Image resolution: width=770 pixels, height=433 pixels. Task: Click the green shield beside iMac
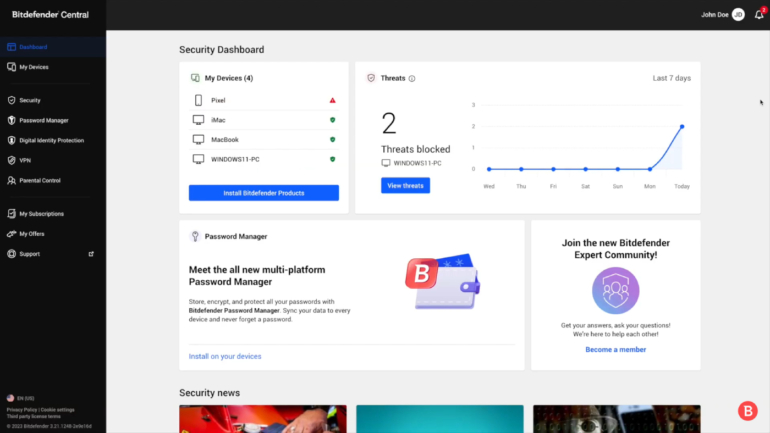click(x=332, y=120)
